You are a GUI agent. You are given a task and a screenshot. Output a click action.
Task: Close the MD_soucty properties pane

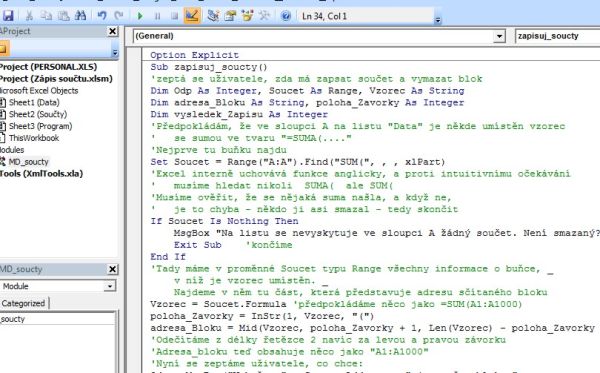[x=112, y=269]
